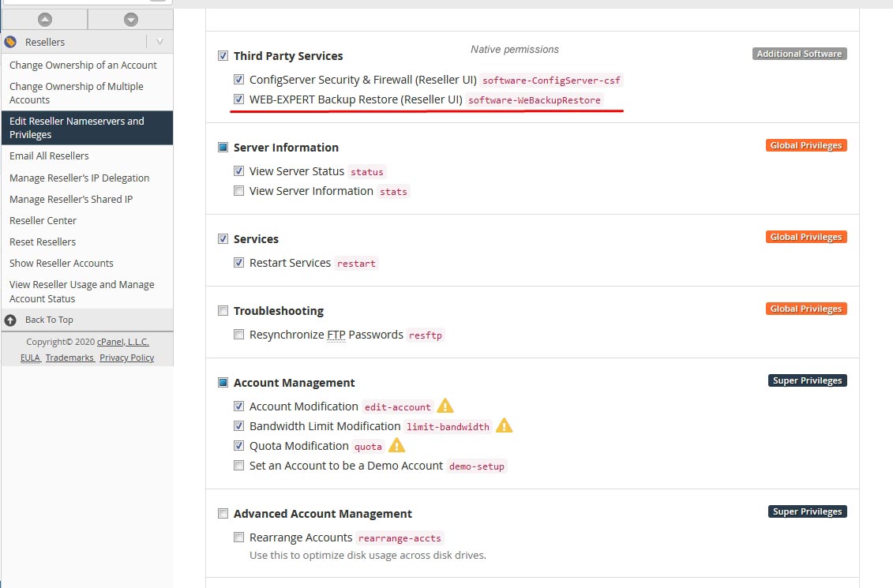Screen dimensions: 893x588
Task: Enable Advanced Account Management group checkbox
Action: [223, 514]
